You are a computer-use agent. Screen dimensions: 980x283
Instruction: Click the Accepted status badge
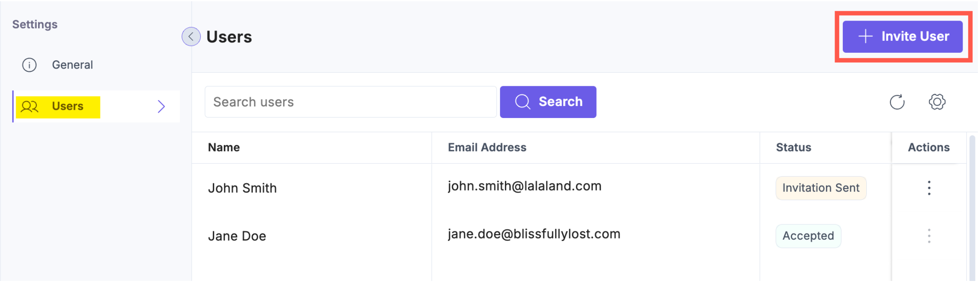click(808, 236)
